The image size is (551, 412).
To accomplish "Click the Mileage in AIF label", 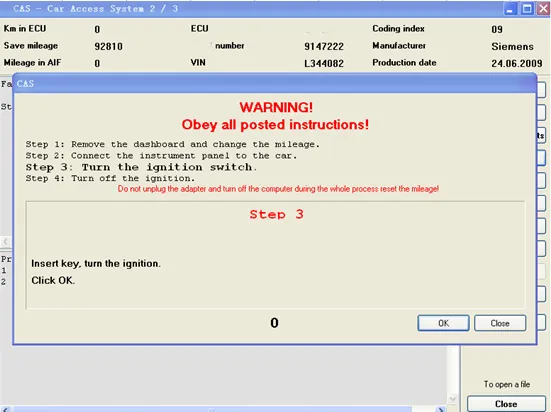I will pos(32,63).
